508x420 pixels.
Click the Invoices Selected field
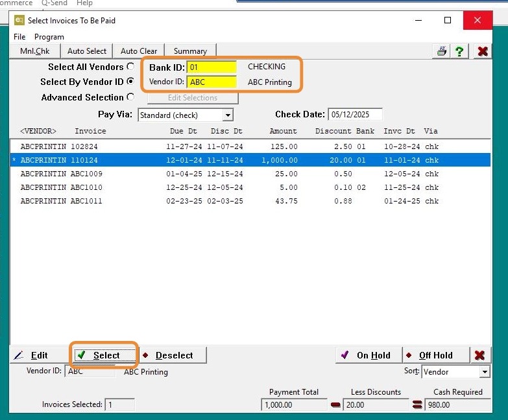(119, 405)
